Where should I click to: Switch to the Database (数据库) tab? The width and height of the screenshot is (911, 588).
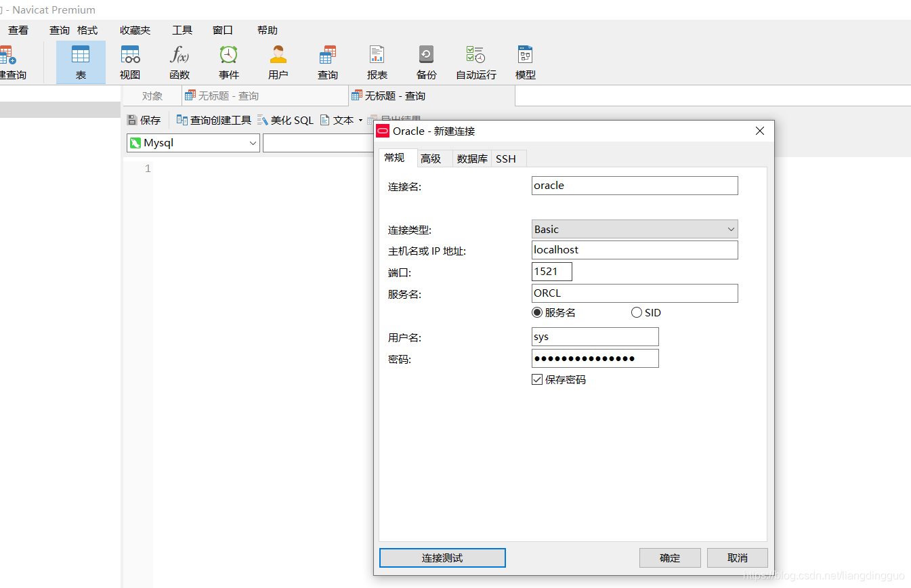tap(472, 159)
